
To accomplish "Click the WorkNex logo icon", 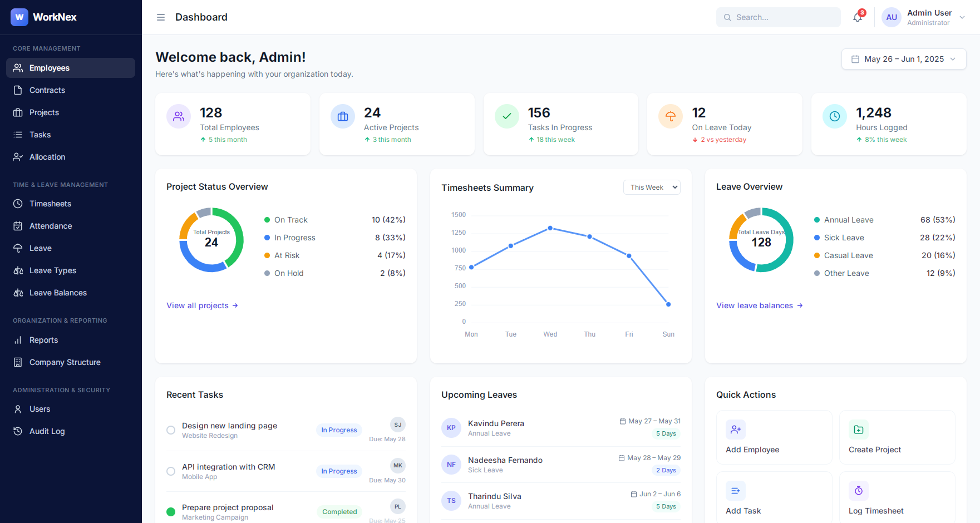I will coord(19,17).
